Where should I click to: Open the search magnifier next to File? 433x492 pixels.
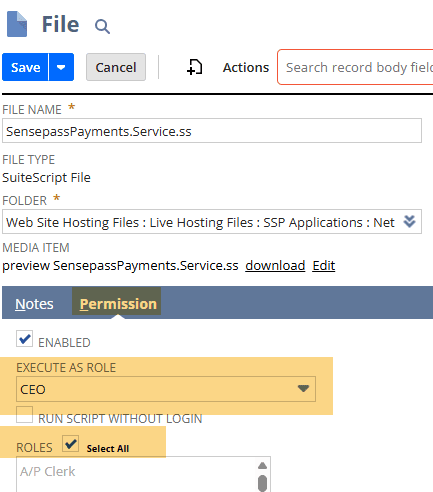point(102,26)
